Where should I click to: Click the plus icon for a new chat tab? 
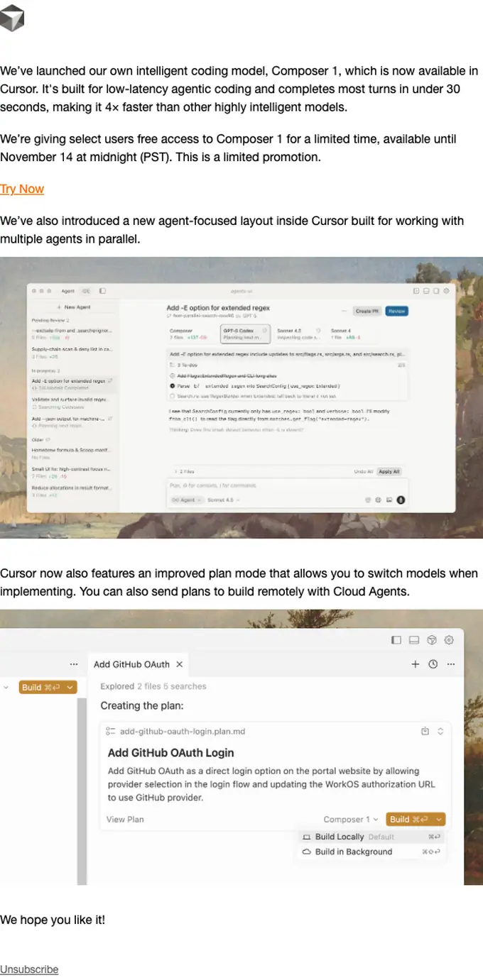click(x=416, y=664)
